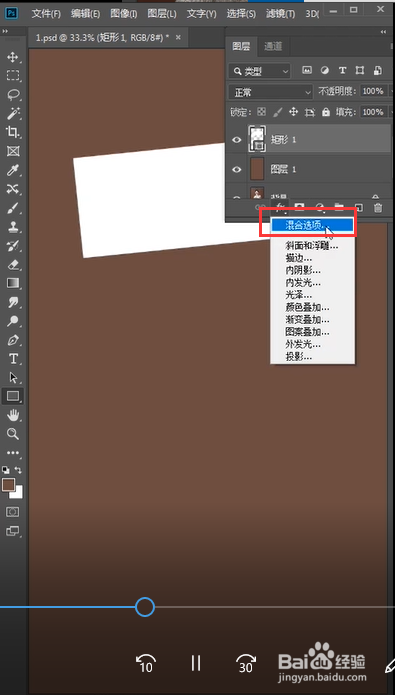The image size is (395, 695).
Task: Select the Frame tool
Action: point(13,151)
